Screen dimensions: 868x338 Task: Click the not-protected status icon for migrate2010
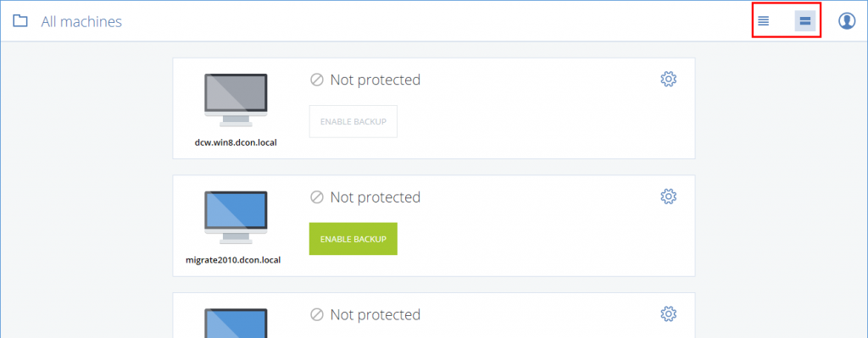317,197
